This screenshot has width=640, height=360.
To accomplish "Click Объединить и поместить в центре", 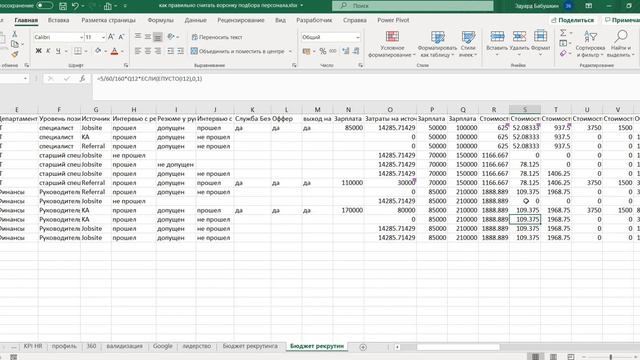I will click(x=237, y=51).
